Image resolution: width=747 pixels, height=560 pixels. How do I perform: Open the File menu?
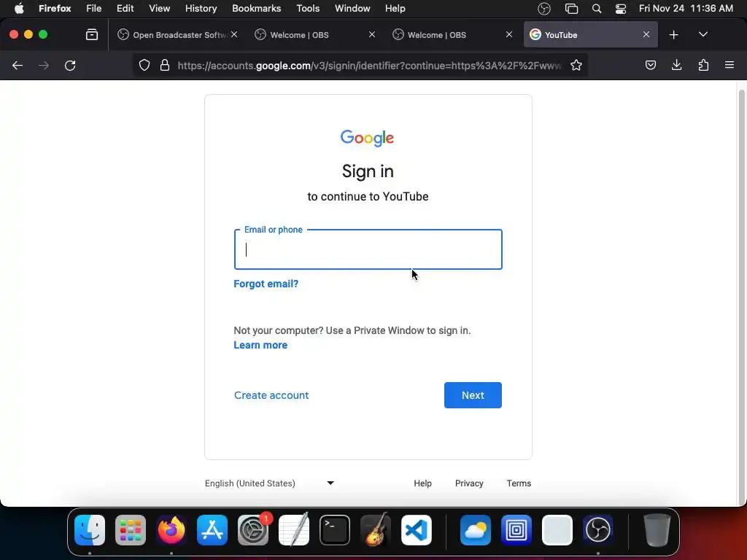tap(94, 9)
